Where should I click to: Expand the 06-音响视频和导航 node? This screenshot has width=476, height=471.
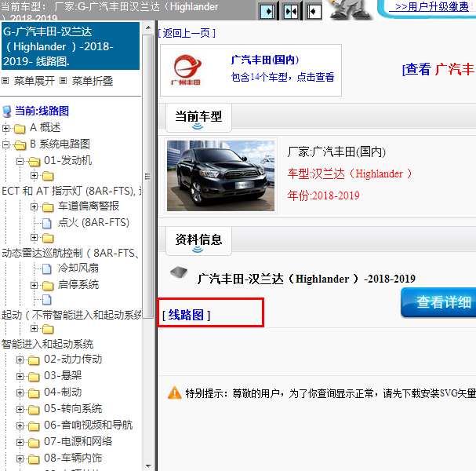coord(20,425)
